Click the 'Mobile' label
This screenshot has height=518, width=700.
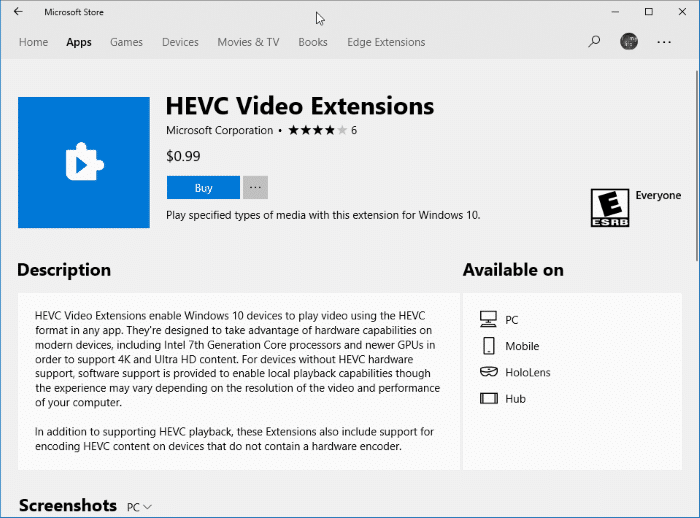pos(522,346)
